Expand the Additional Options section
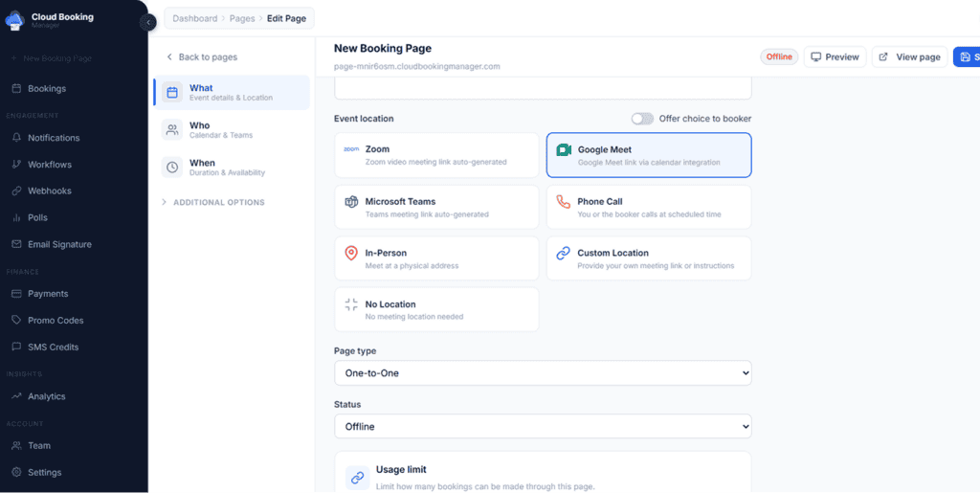 tap(218, 202)
